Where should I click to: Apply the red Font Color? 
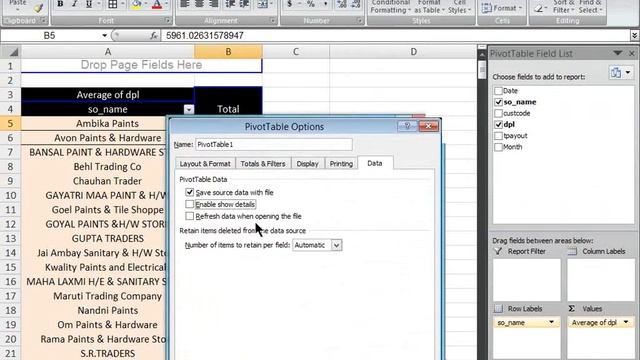pyautogui.click(x=157, y=4)
